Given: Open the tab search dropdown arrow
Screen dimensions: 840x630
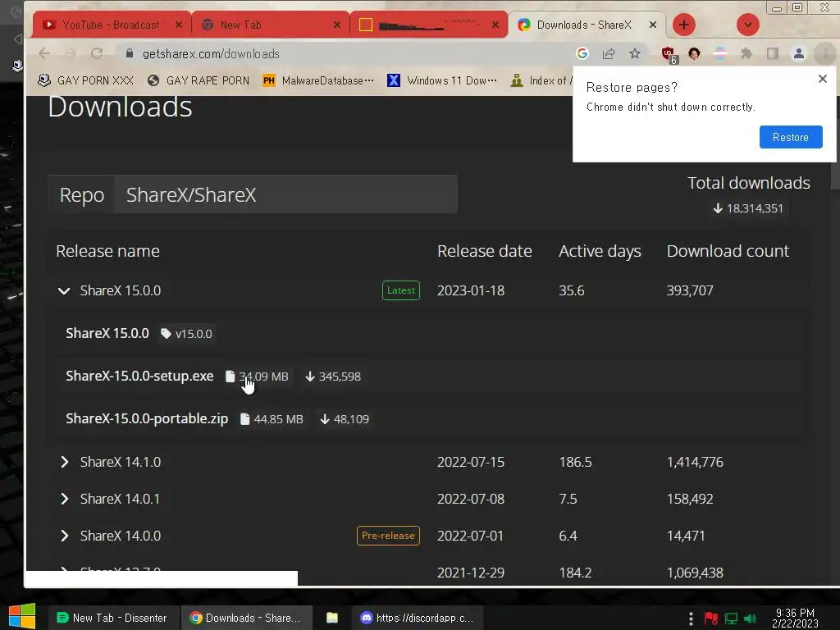Looking at the screenshot, I should [748, 25].
